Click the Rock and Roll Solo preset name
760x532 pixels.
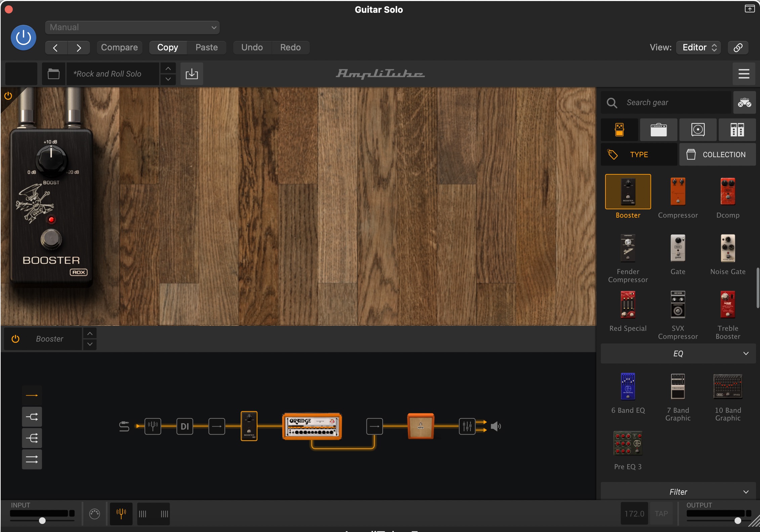[112, 74]
